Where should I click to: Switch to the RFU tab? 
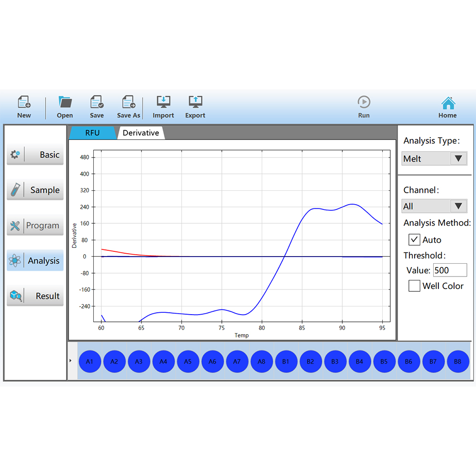(92, 133)
